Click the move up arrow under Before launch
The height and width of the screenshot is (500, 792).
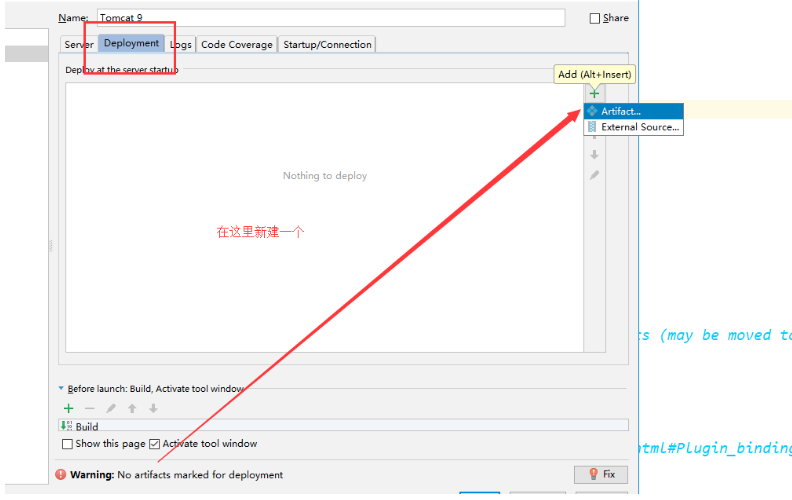(132, 408)
